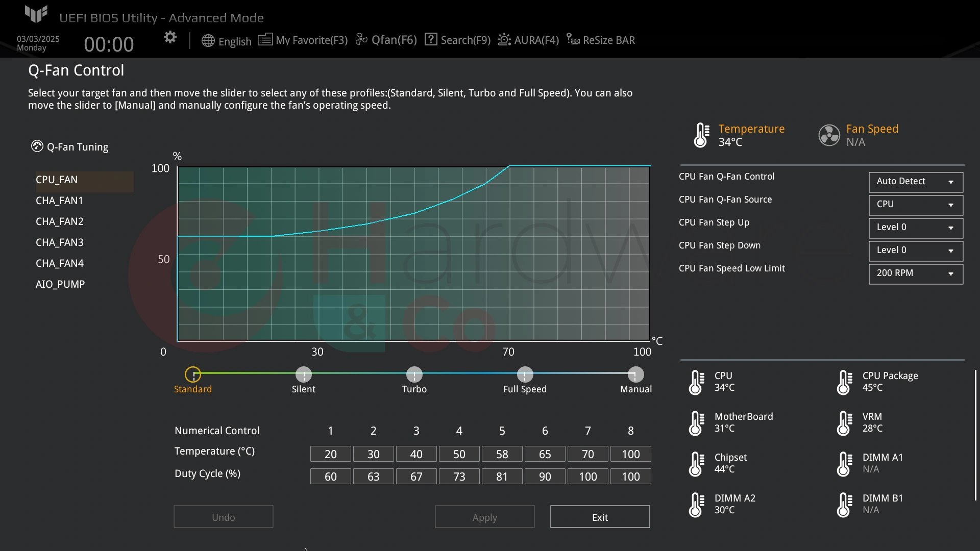The image size is (980, 551).
Task: Select the Silent fan profile
Action: (x=304, y=375)
